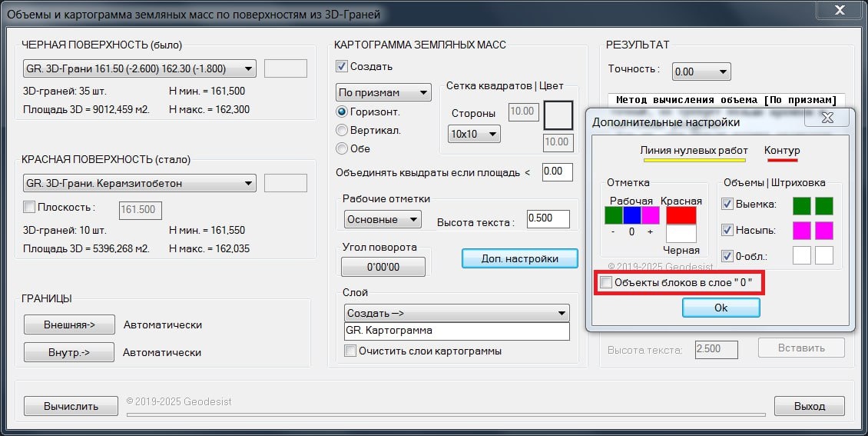Select the Обе radio option
868x436 pixels.
pyautogui.click(x=342, y=148)
